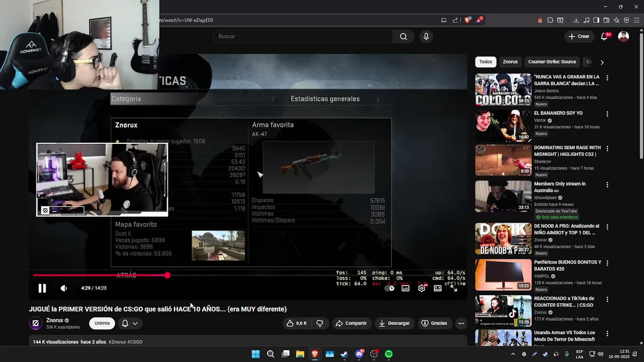Click the share page icon in address bar

(x=455, y=20)
